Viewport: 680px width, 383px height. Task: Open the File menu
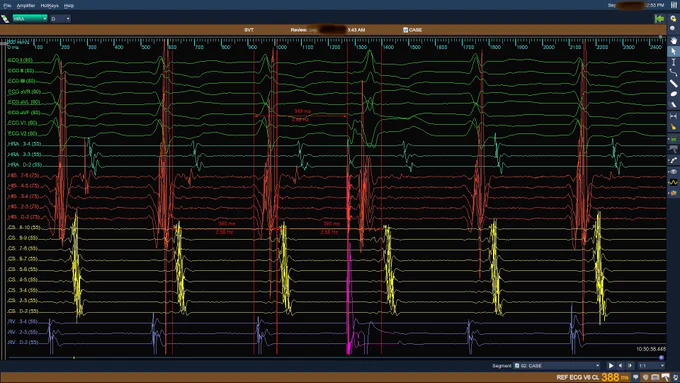(x=7, y=6)
